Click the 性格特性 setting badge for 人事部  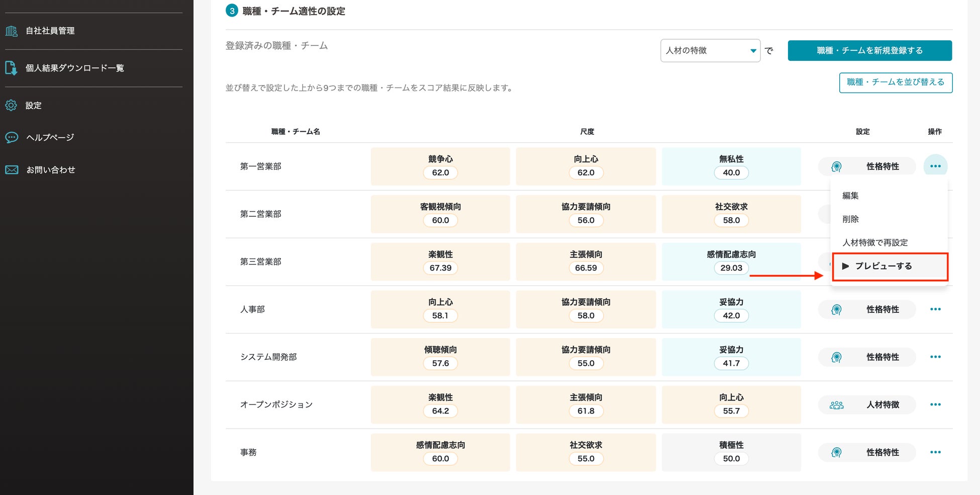(866, 309)
